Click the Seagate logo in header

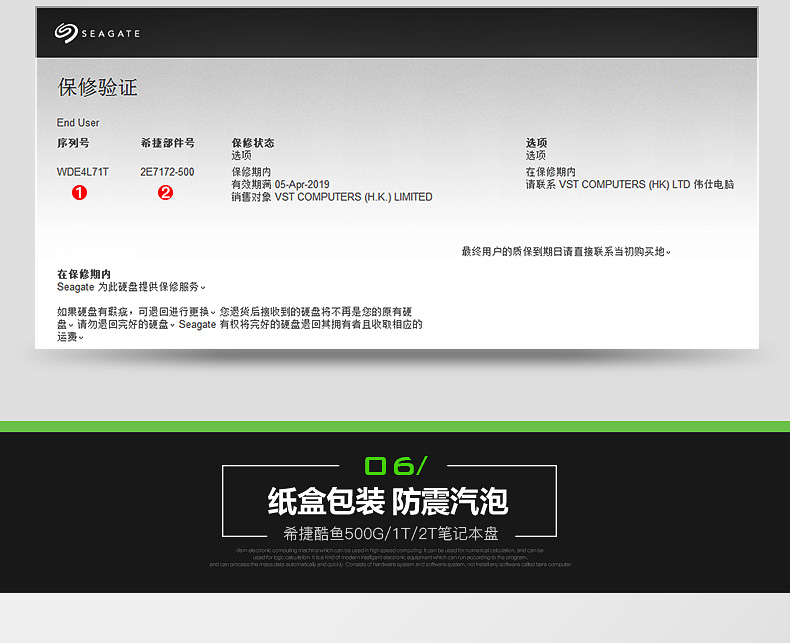97,33
